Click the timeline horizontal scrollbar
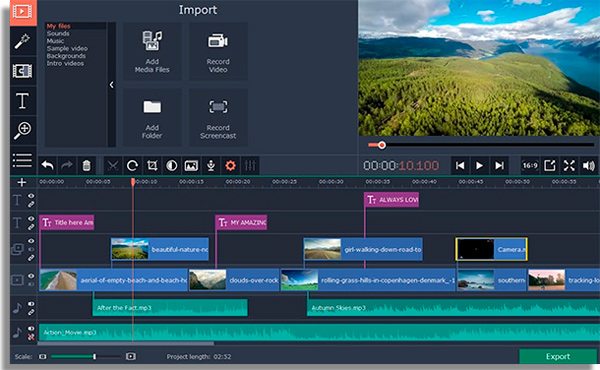 [x=126, y=344]
